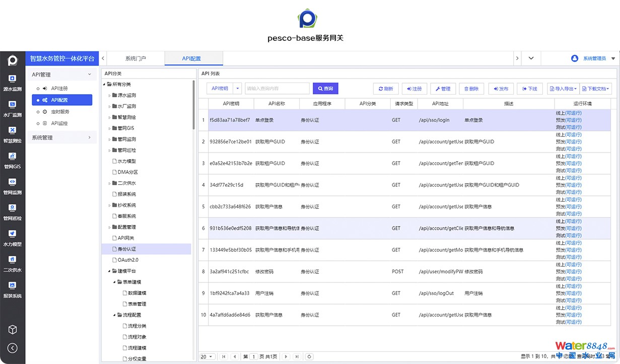Open the 管网GIS sidebar icon

point(13,157)
